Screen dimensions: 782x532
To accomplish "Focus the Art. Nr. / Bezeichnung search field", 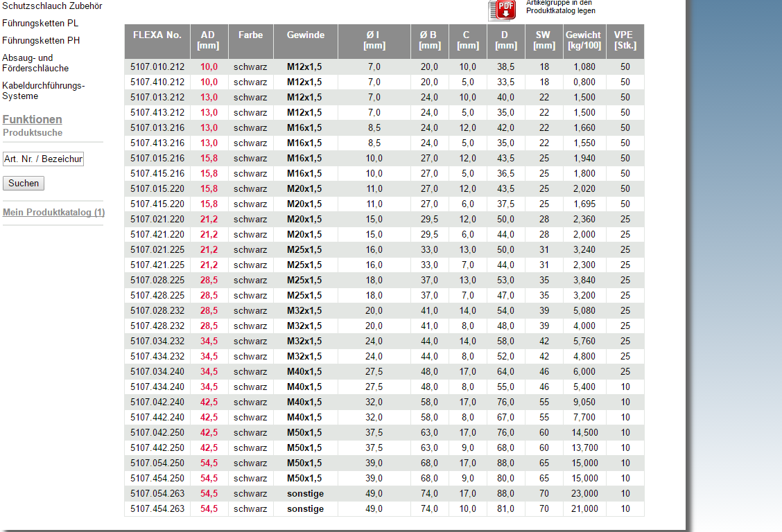I will click(44, 159).
